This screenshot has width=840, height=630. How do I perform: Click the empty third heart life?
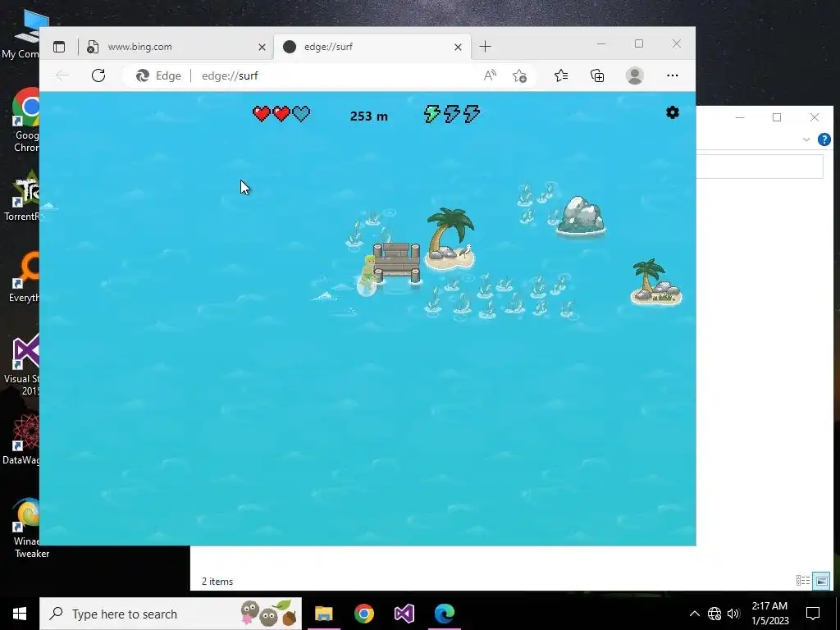(301, 113)
